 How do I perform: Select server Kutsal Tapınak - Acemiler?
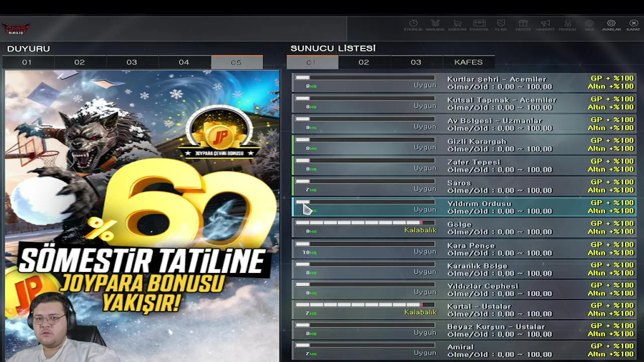464,104
